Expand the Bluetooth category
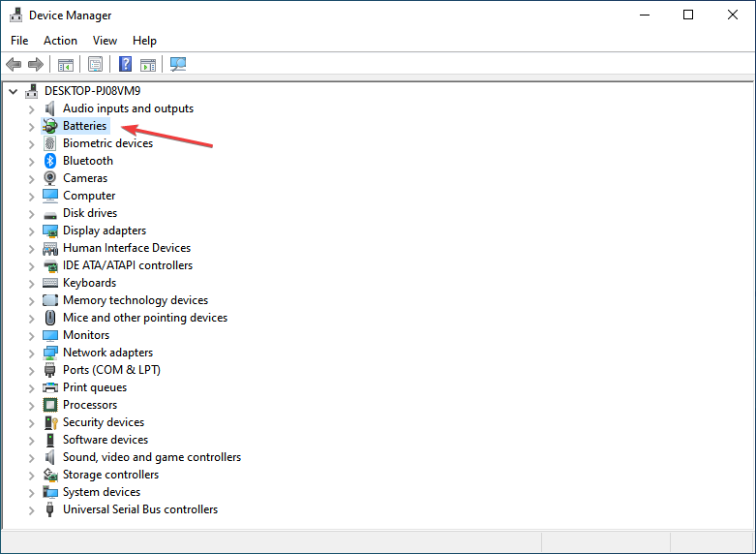756x554 pixels. (x=31, y=161)
